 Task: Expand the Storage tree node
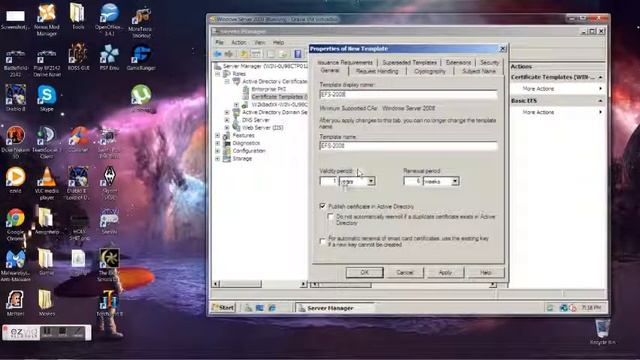(x=218, y=159)
